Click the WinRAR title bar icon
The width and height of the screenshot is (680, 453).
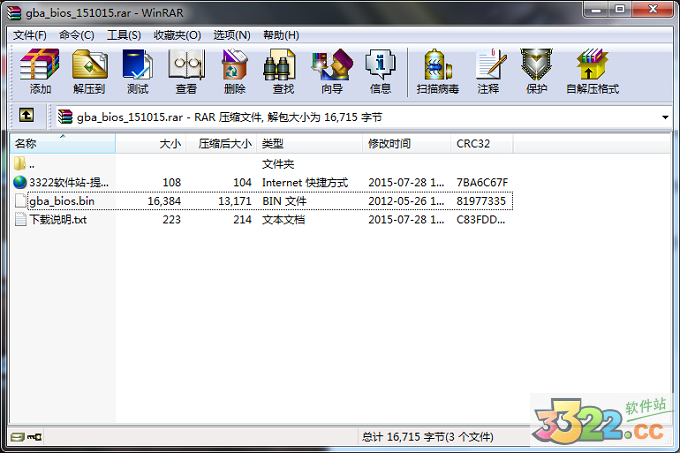(14, 13)
